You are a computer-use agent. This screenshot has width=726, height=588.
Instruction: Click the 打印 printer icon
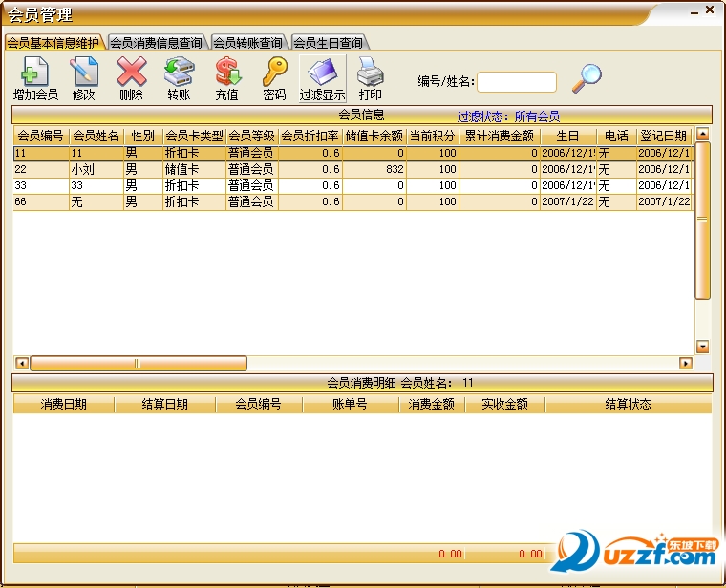pos(370,78)
